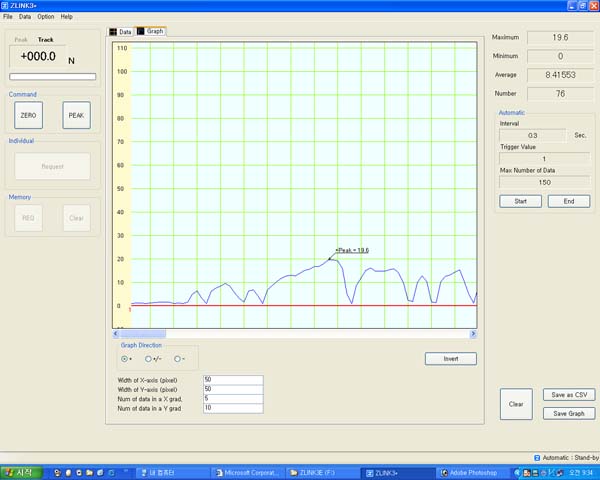Open the Option menu
Screen dimensions: 600x480
tap(46, 17)
